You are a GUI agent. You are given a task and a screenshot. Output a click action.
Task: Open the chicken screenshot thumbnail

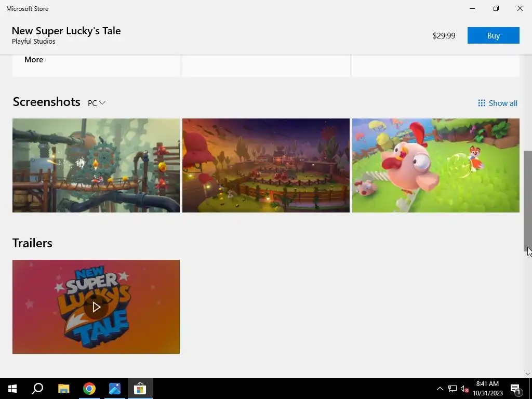(436, 165)
